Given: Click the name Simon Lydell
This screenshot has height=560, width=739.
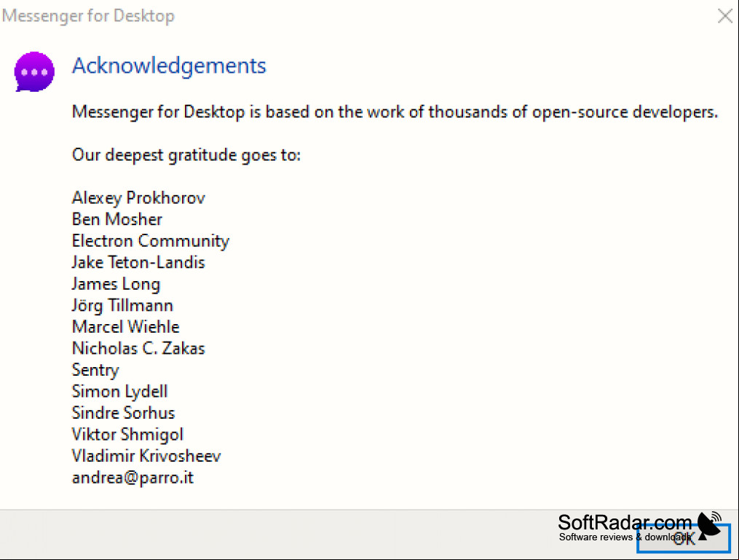Looking at the screenshot, I should point(119,392).
